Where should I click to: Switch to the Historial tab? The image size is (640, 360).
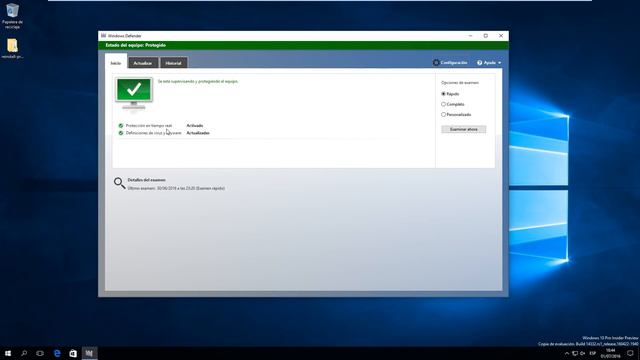click(x=173, y=63)
